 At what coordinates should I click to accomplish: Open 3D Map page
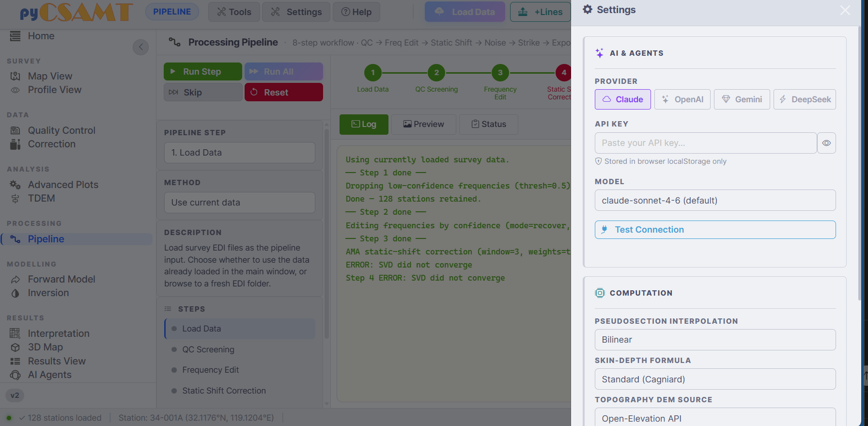(x=45, y=347)
